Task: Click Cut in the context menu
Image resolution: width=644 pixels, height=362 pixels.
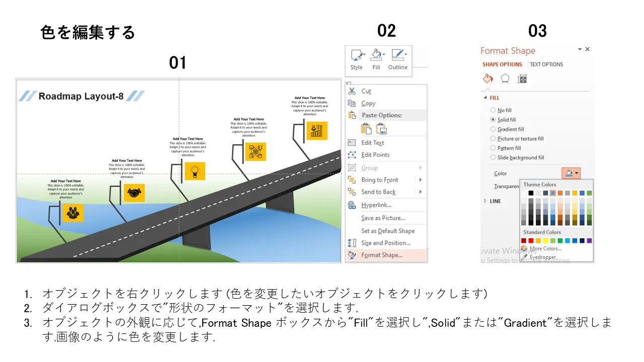Action: pos(366,92)
